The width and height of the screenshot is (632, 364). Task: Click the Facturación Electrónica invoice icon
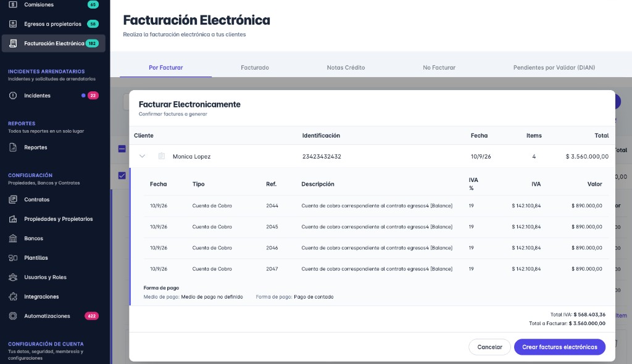click(13, 43)
